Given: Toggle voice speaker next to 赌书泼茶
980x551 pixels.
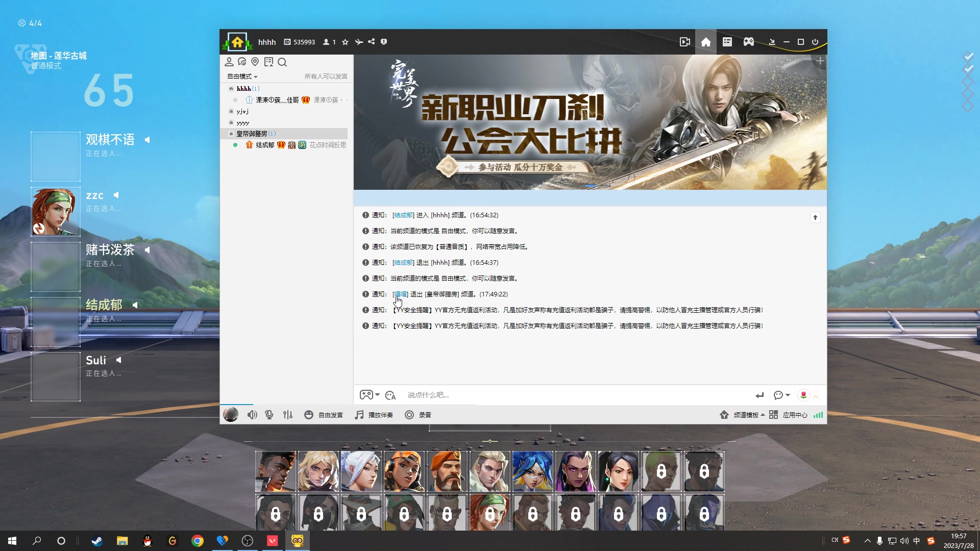Looking at the screenshot, I should 147,250.
